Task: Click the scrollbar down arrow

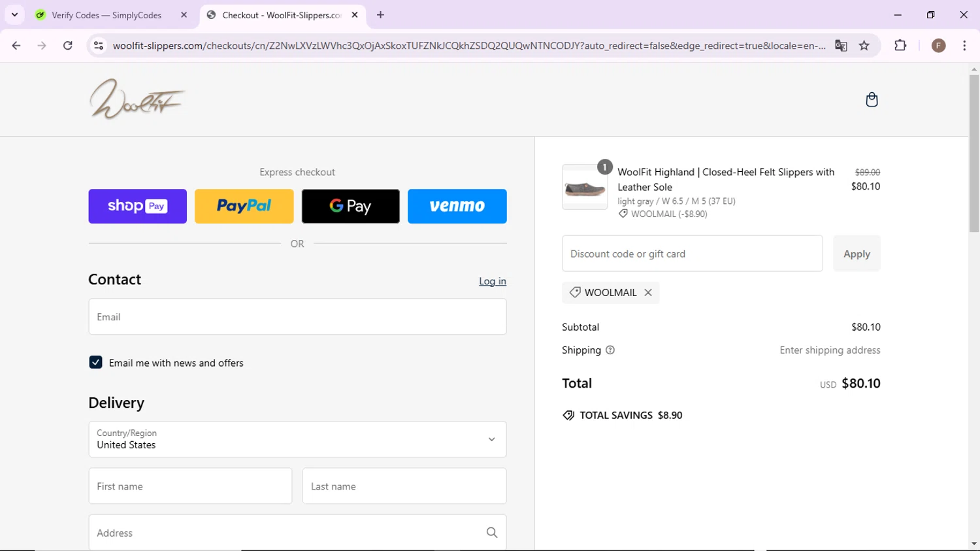Action: pos(974,544)
